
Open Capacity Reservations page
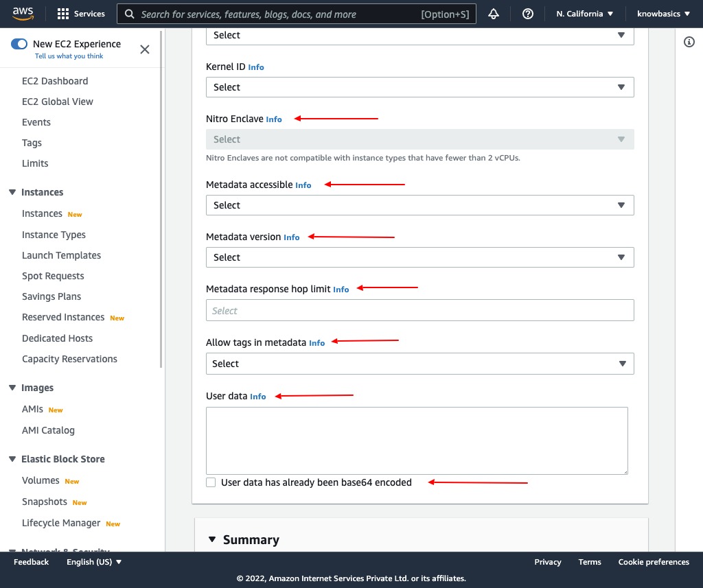(69, 359)
